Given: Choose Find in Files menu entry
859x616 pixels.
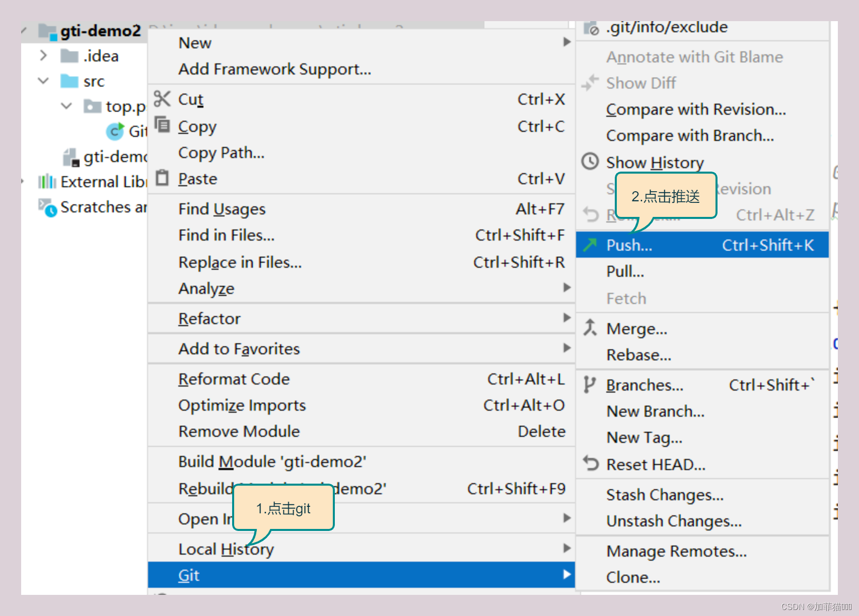Looking at the screenshot, I should pos(362,235).
